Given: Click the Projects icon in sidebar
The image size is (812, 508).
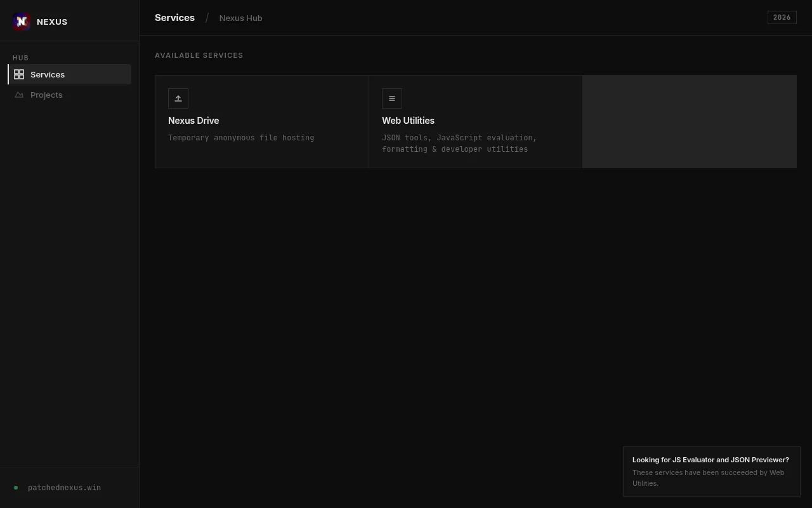Looking at the screenshot, I should pyautogui.click(x=19, y=95).
